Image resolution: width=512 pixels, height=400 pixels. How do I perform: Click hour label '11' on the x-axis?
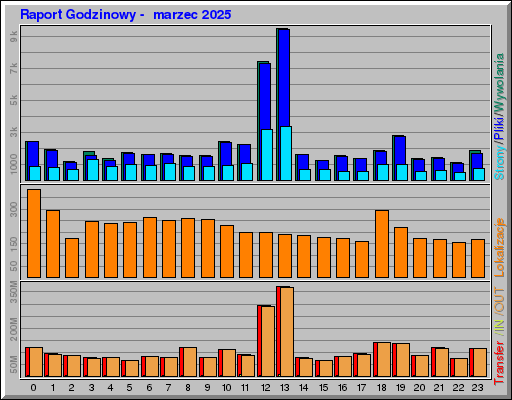click(245, 388)
